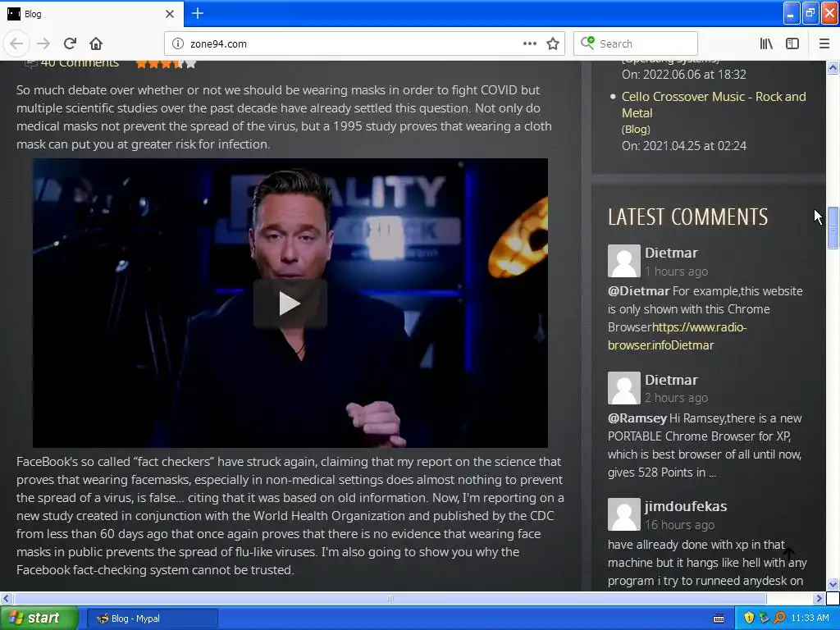Click the 11:33 AM system clock
Screen dimensions: 840x630
pos(810,619)
